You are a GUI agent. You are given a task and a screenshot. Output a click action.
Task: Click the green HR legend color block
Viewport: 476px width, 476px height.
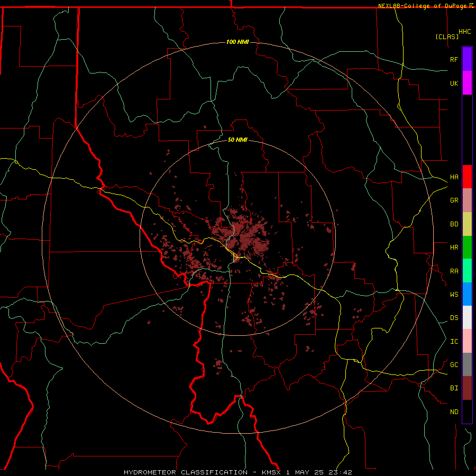(x=467, y=248)
